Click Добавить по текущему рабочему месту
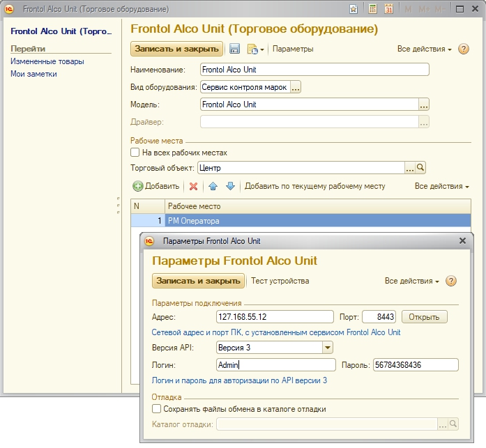486x448 pixels. (315, 186)
